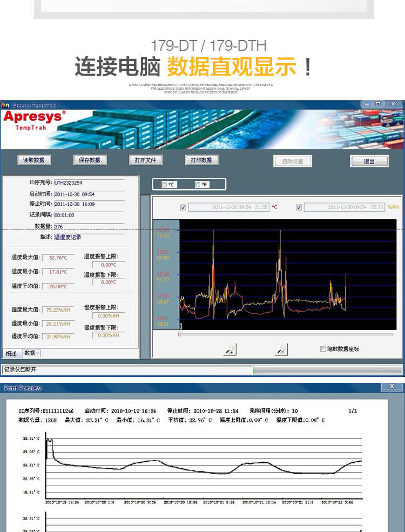This screenshot has height=532, width=405.
Task: Close the Print Preview window
Action: click(392, 387)
